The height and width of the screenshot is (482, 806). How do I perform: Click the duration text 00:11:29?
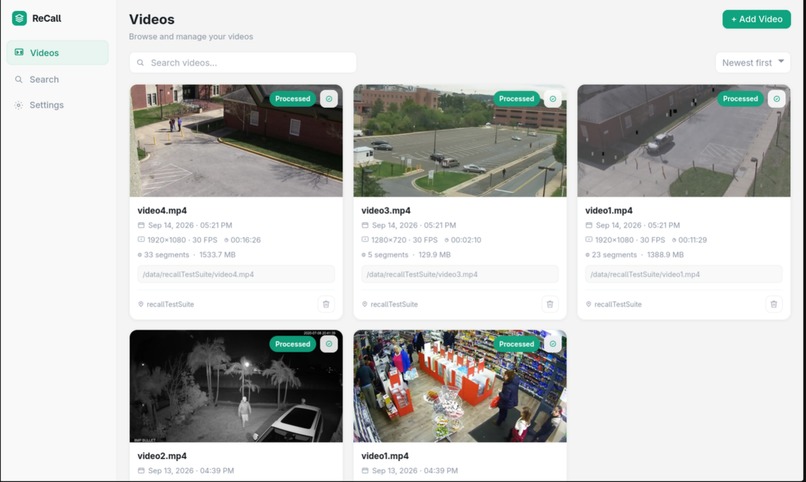click(692, 240)
